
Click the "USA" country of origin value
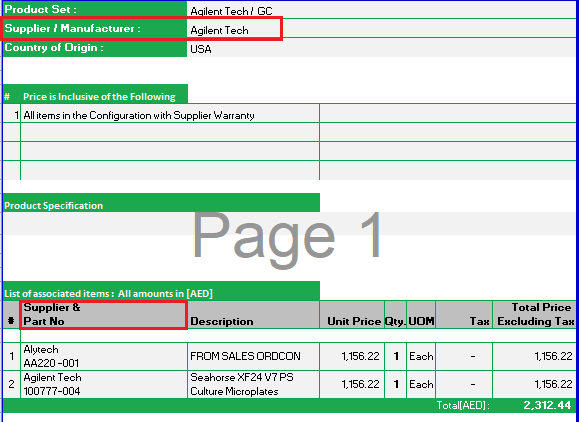201,49
